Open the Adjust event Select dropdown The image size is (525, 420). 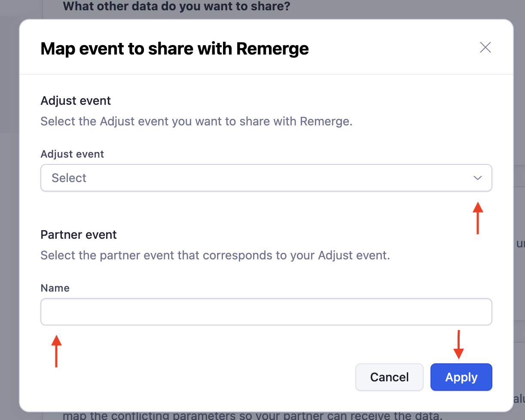tap(266, 178)
